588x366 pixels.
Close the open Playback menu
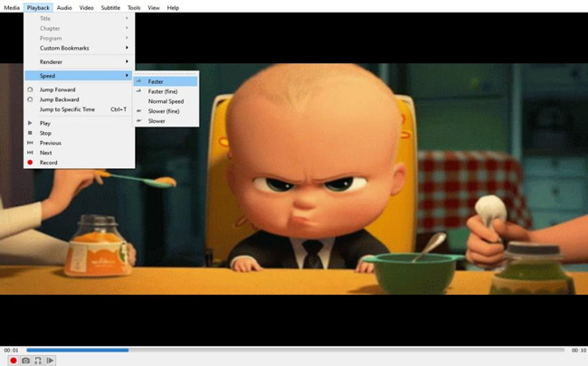click(x=38, y=7)
